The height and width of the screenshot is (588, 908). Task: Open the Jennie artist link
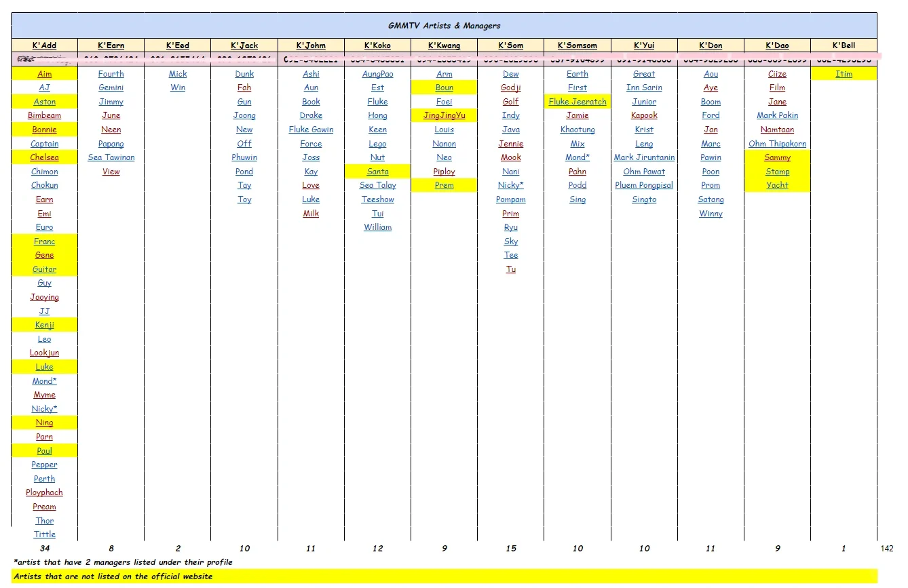[511, 144]
